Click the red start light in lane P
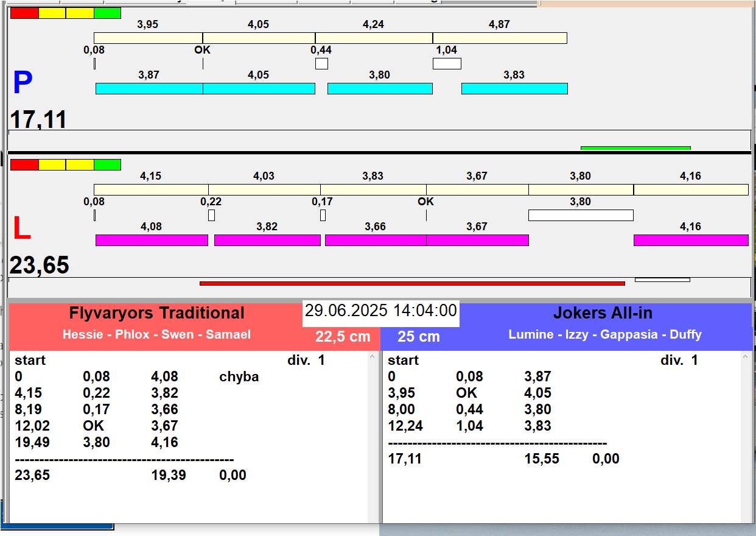The image size is (756, 536). pyautogui.click(x=24, y=13)
